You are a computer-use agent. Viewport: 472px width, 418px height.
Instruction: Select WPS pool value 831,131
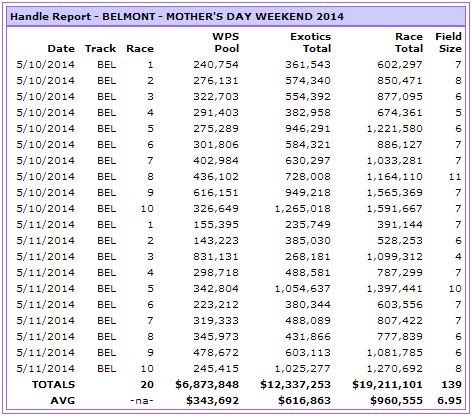[216, 257]
